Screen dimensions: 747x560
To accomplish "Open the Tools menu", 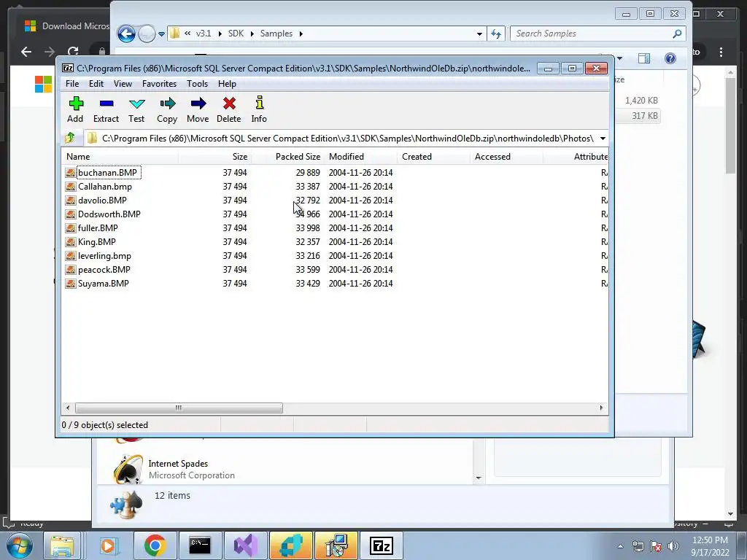I will (x=197, y=84).
